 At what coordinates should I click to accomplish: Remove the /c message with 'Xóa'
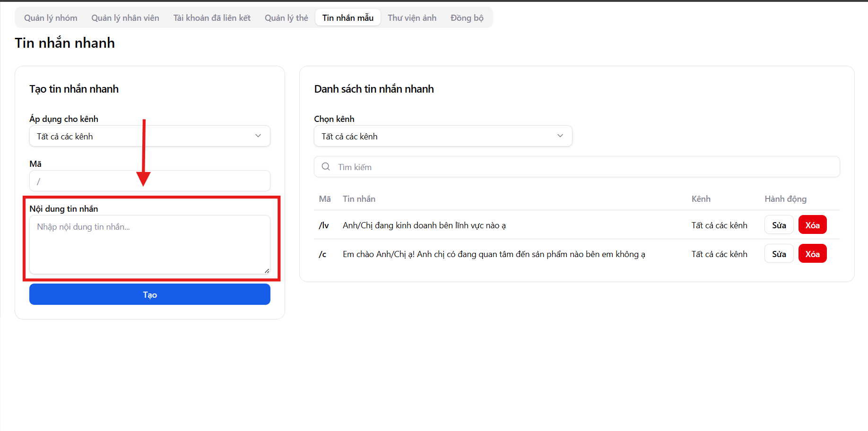click(812, 254)
